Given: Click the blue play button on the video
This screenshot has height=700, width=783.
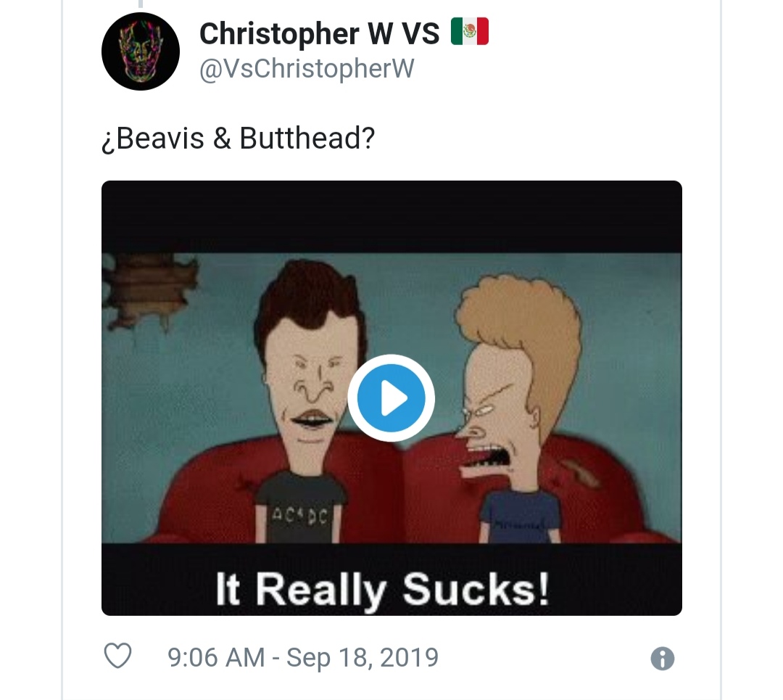Looking at the screenshot, I should click(x=391, y=398).
